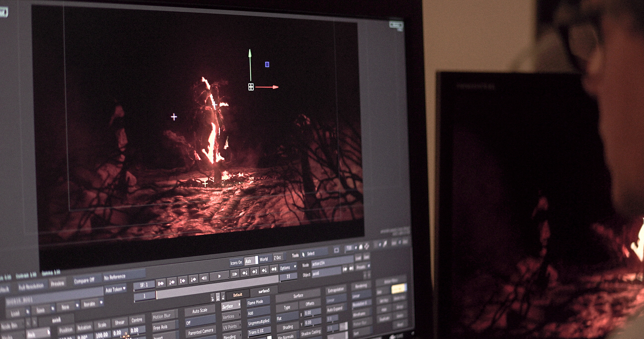Click the pan arrows icon beside the home icon
The image size is (644, 339).
tap(367, 246)
